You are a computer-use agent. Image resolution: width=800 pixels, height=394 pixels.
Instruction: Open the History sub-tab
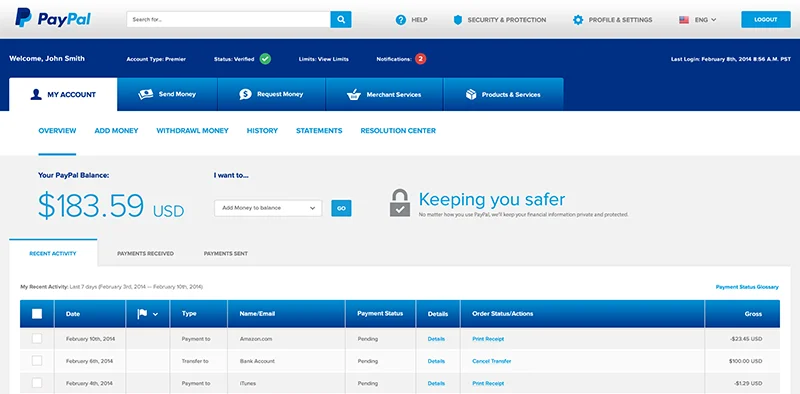coord(262,131)
